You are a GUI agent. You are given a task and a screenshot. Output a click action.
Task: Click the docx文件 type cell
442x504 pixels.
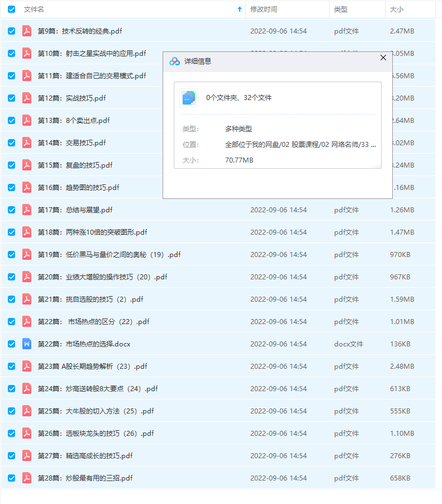coord(349,344)
